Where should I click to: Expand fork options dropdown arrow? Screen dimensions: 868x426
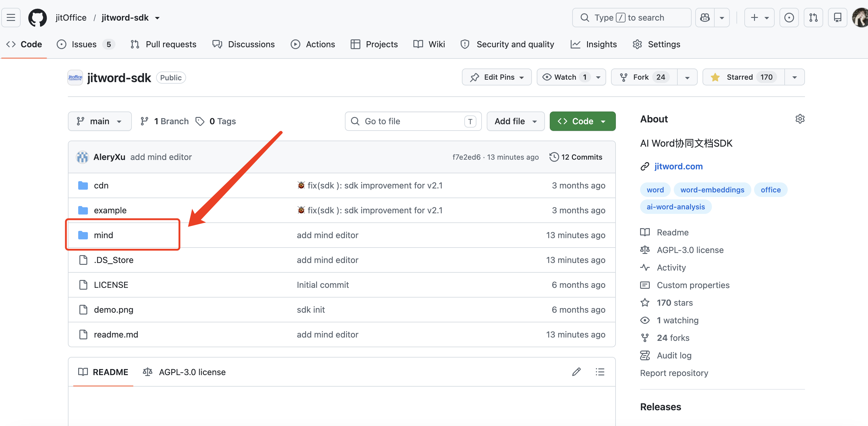coord(687,77)
